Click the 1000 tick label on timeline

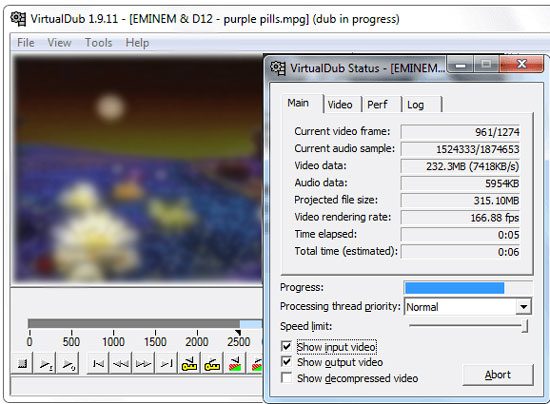pos(113,342)
